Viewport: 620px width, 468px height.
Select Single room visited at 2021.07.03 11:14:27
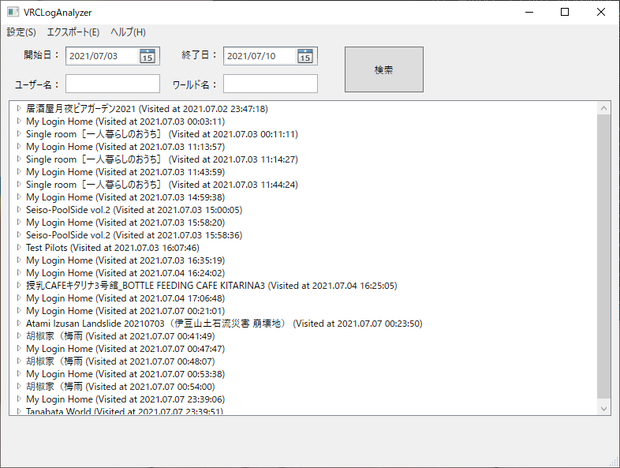[162, 159]
